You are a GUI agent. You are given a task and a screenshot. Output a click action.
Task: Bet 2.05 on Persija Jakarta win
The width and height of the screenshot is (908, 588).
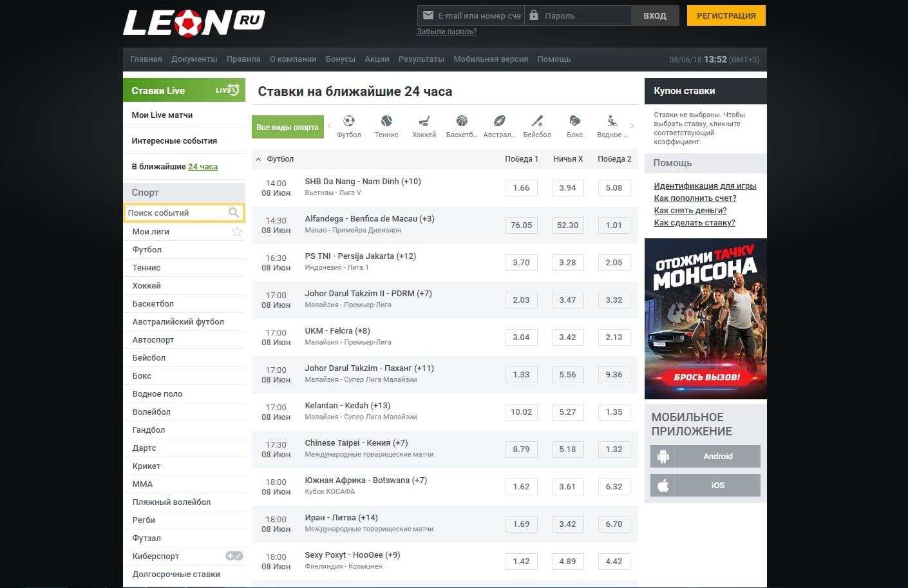(614, 263)
